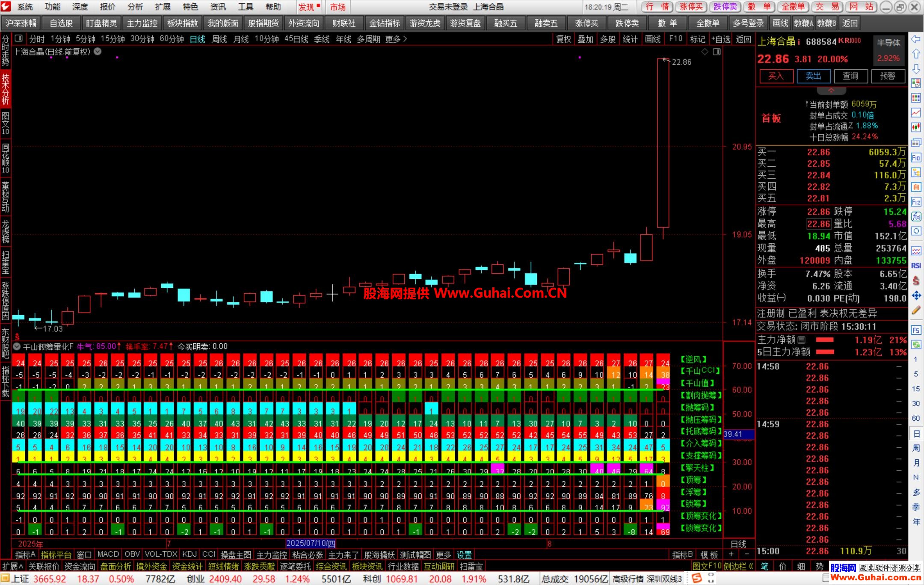The width and height of the screenshot is (924, 585).
Task: Select the 日 period in right sidebar
Action: [916, 434]
